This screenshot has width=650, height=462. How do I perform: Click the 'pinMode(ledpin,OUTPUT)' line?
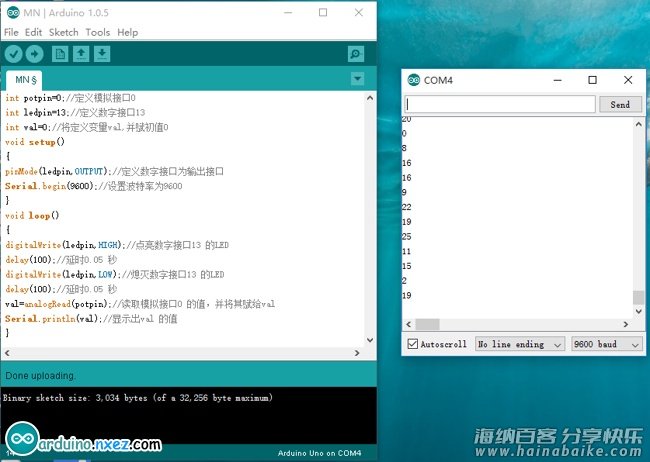coord(114,172)
